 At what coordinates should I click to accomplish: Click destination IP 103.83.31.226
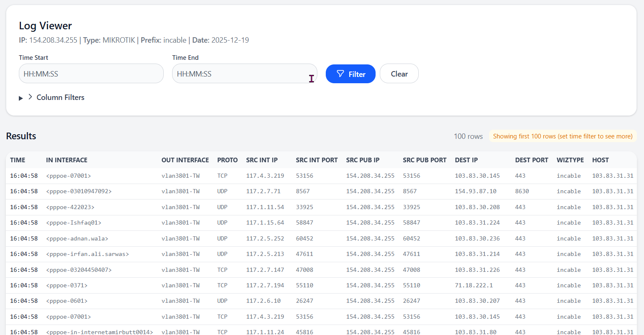coord(477,270)
